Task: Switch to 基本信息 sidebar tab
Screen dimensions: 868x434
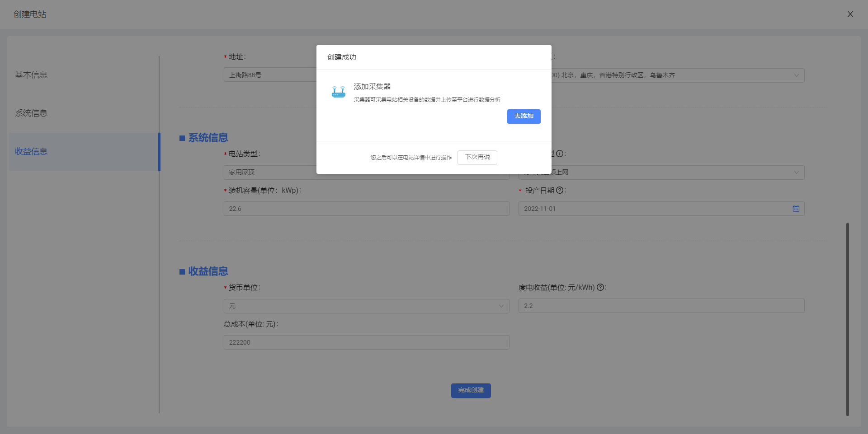Action: 31,75
